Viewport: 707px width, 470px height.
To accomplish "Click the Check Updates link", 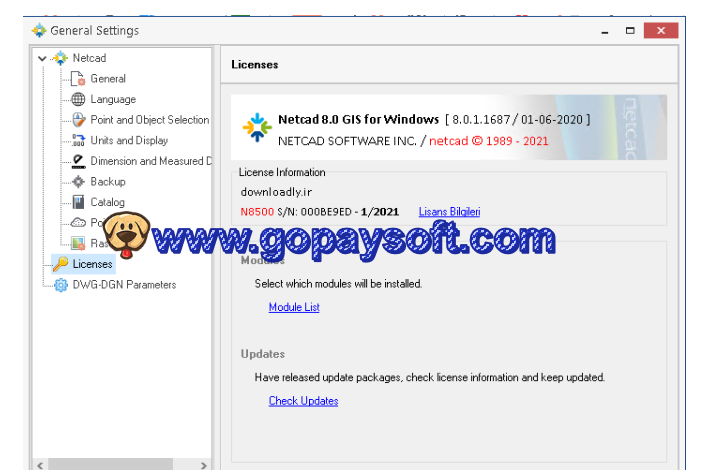I will point(303,401).
